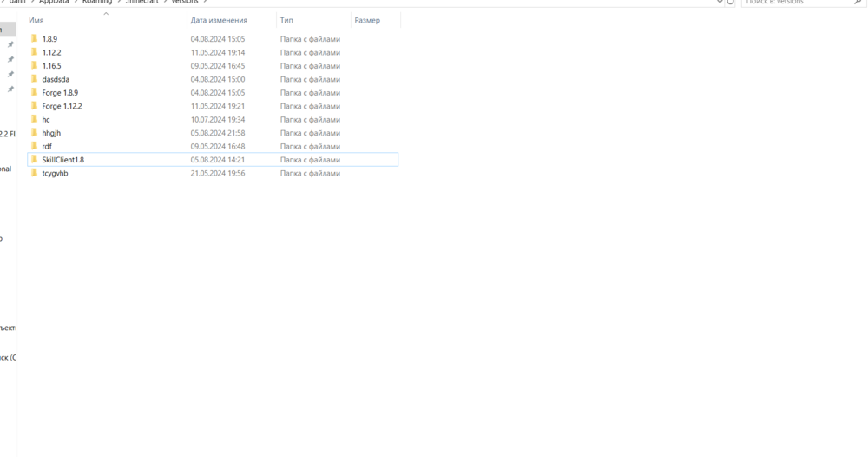The height and width of the screenshot is (457, 868).
Task: Select the Forge 1.12.2 folder name
Action: pyautogui.click(x=62, y=106)
